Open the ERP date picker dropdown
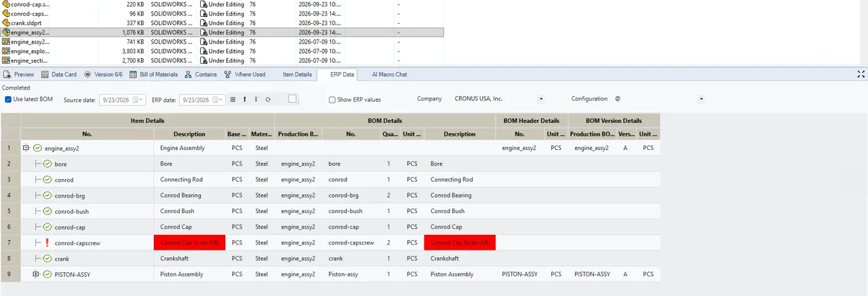 [x=220, y=100]
